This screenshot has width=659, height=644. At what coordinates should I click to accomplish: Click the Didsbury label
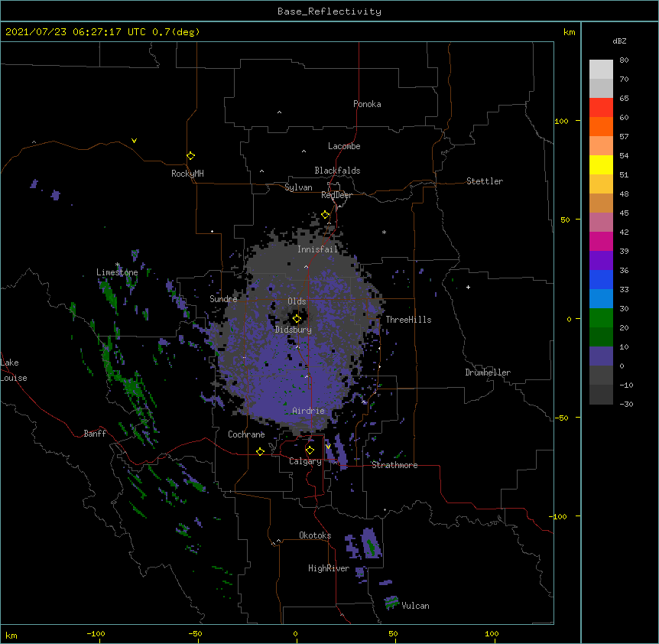click(x=294, y=330)
